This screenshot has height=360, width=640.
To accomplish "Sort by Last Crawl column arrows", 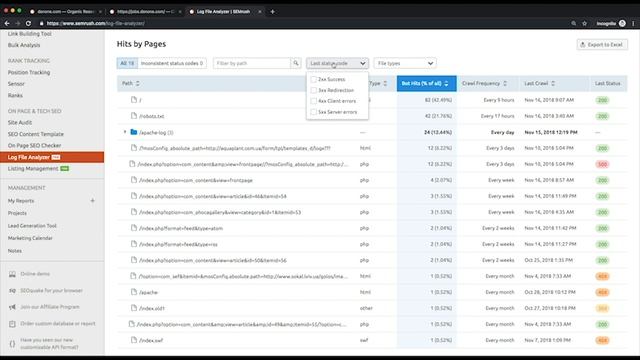I will [x=553, y=83].
